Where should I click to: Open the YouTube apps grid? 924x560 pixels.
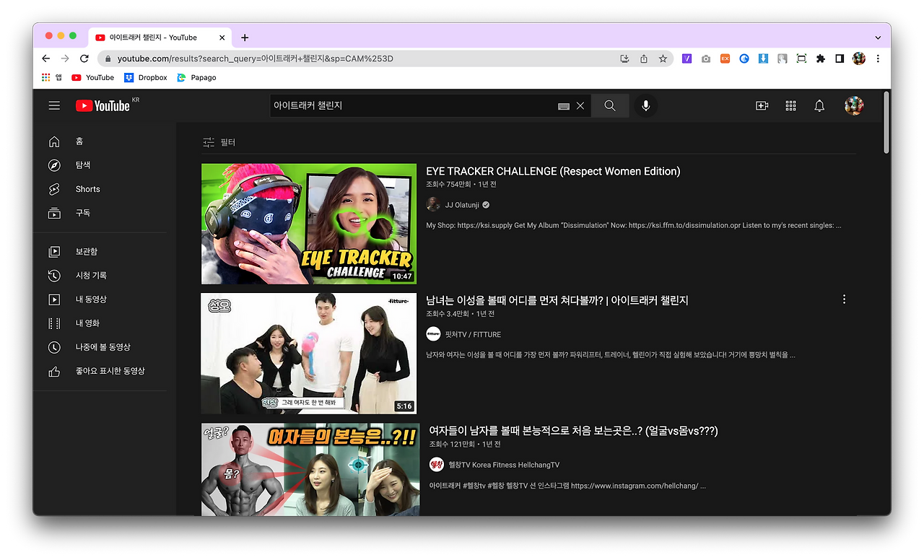(790, 106)
